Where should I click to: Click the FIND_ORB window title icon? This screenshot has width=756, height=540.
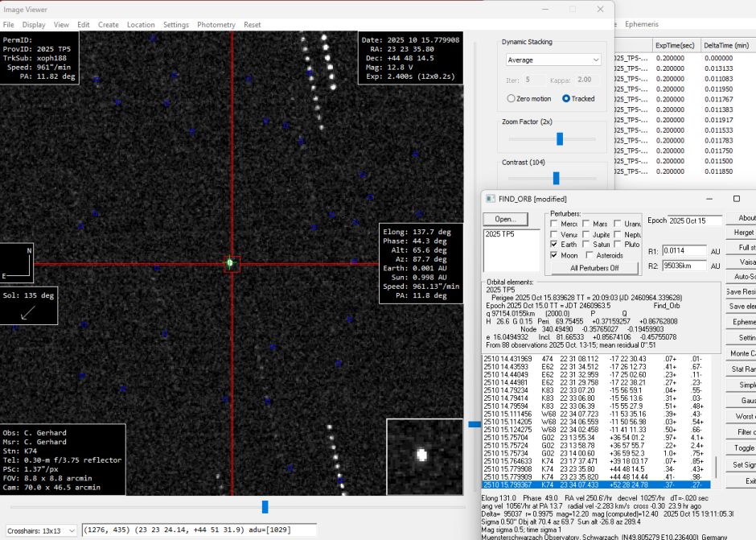coord(491,199)
